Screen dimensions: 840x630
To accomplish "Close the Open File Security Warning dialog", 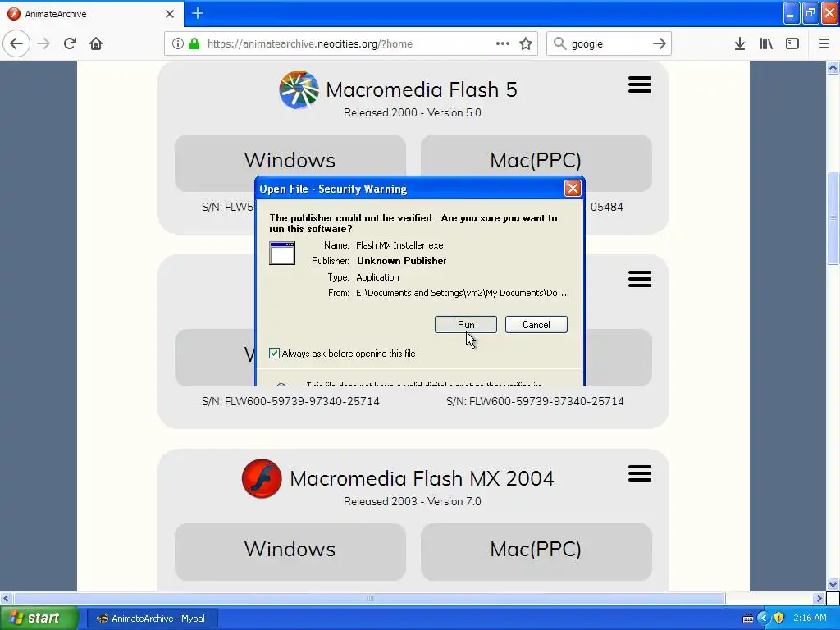I will [x=573, y=189].
